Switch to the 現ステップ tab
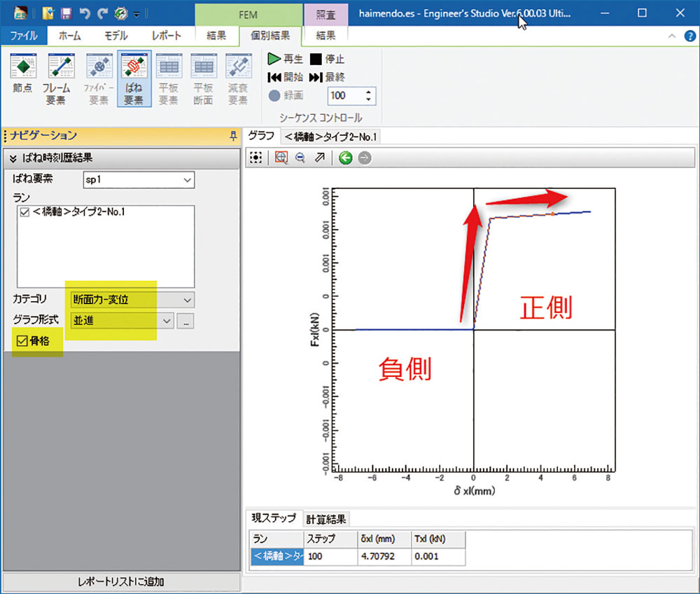 click(274, 518)
